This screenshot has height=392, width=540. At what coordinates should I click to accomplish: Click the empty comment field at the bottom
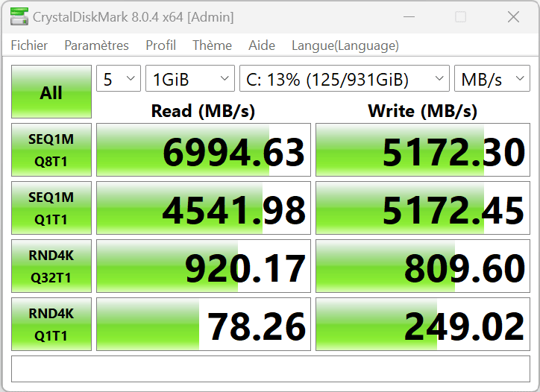point(271,369)
